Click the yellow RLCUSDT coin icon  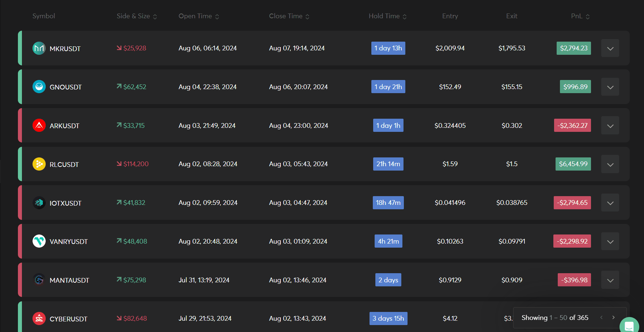39,164
